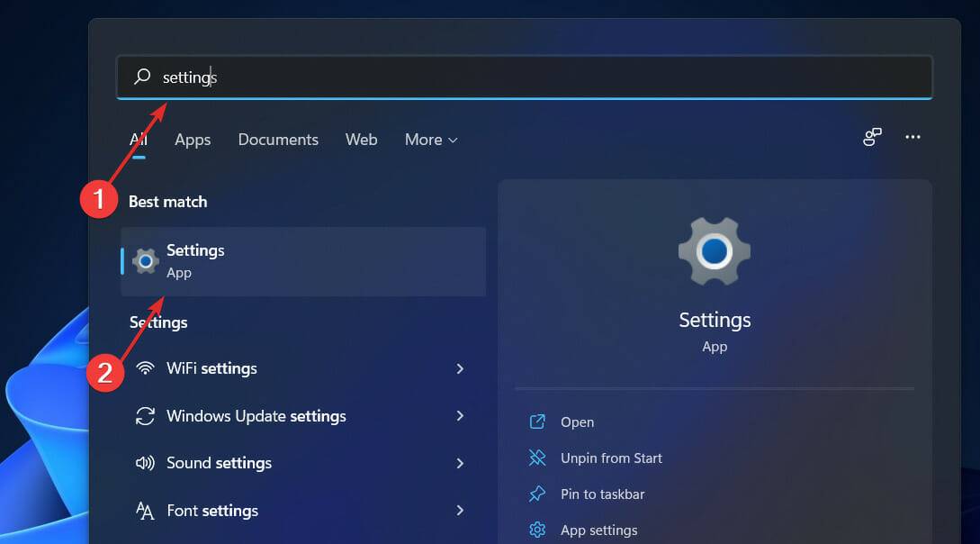Open Font settings result
The width and height of the screenshot is (980, 544).
[303, 511]
